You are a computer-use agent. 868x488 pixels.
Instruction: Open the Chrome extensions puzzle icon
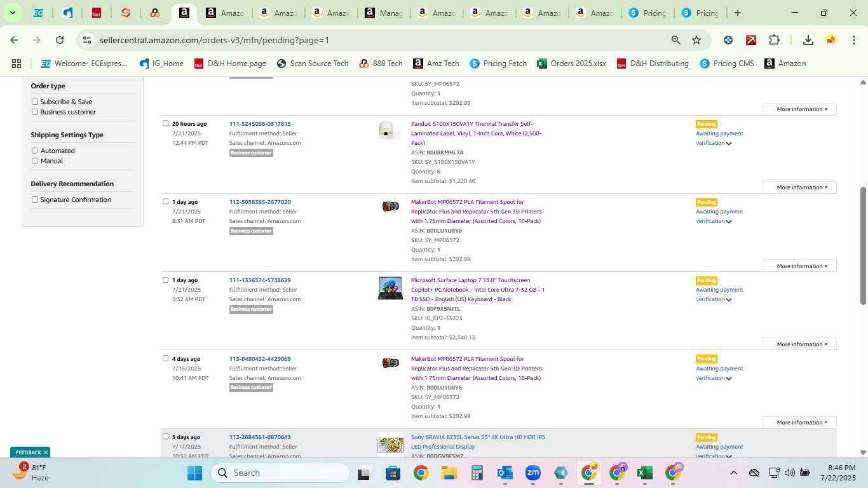click(774, 40)
